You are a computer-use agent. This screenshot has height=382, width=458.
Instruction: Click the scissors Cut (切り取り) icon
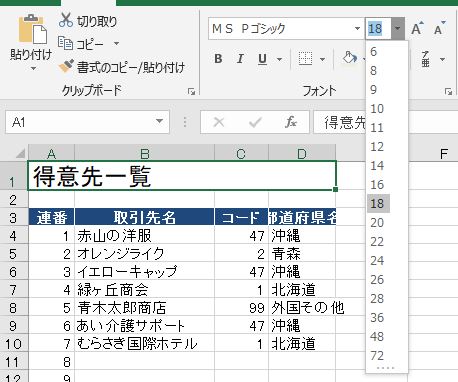click(66, 20)
